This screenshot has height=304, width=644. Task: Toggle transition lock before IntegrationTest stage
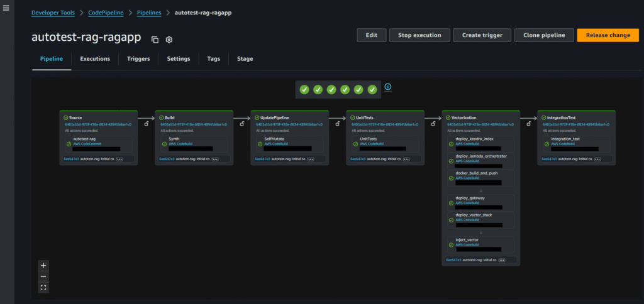pyautogui.click(x=528, y=124)
